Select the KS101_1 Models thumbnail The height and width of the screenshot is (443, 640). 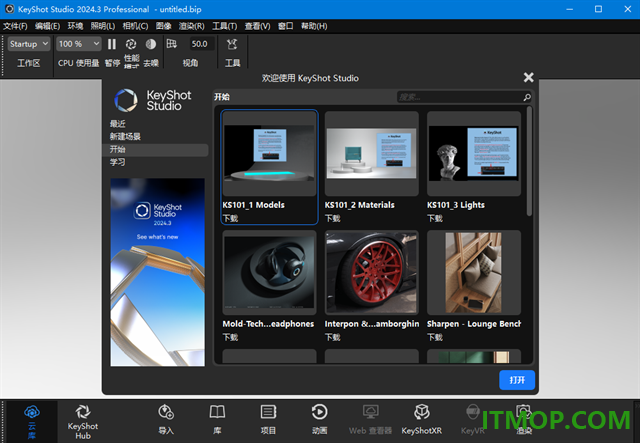(269, 154)
